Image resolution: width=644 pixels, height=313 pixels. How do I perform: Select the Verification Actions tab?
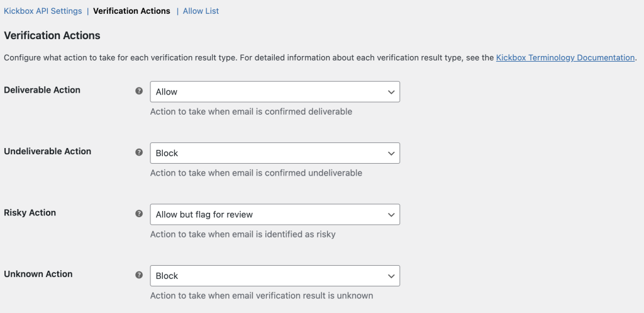(x=131, y=11)
